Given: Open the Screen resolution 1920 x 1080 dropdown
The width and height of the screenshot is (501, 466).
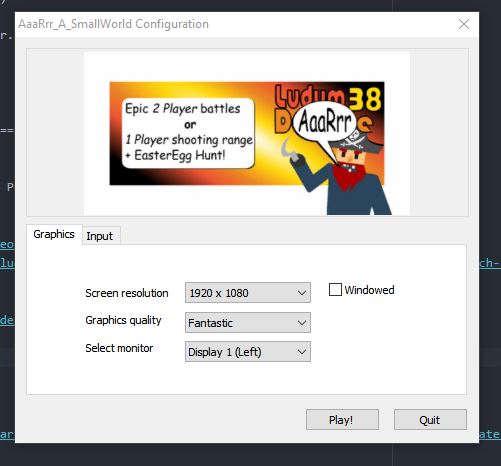Looking at the screenshot, I should 248,293.
